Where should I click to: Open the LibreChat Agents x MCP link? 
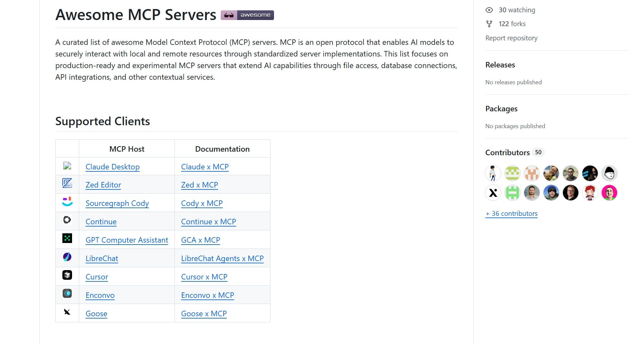(x=222, y=258)
